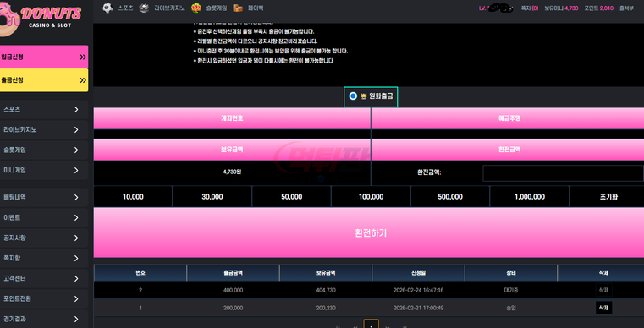Image resolution: width=644 pixels, height=328 pixels.
Task: Click the 환전금액 input field
Action: [x=563, y=173]
